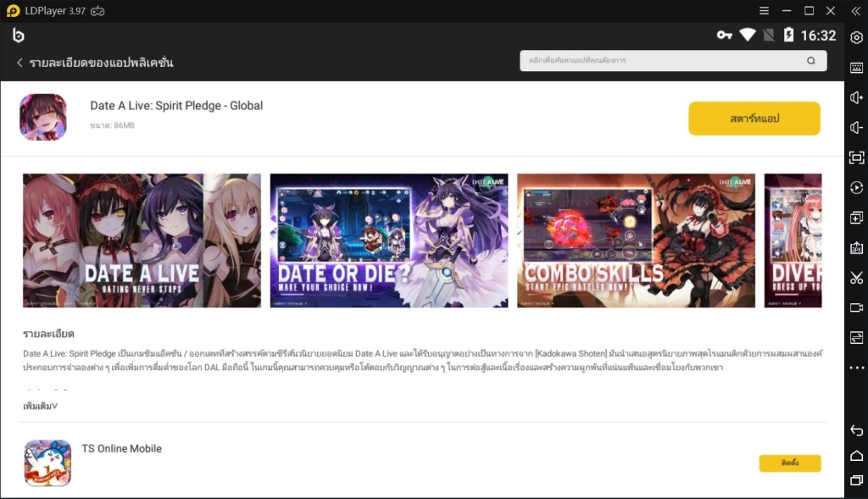Increase volume using sidebar speaker icon
Image resolution: width=868 pixels, height=499 pixels.
tap(856, 97)
